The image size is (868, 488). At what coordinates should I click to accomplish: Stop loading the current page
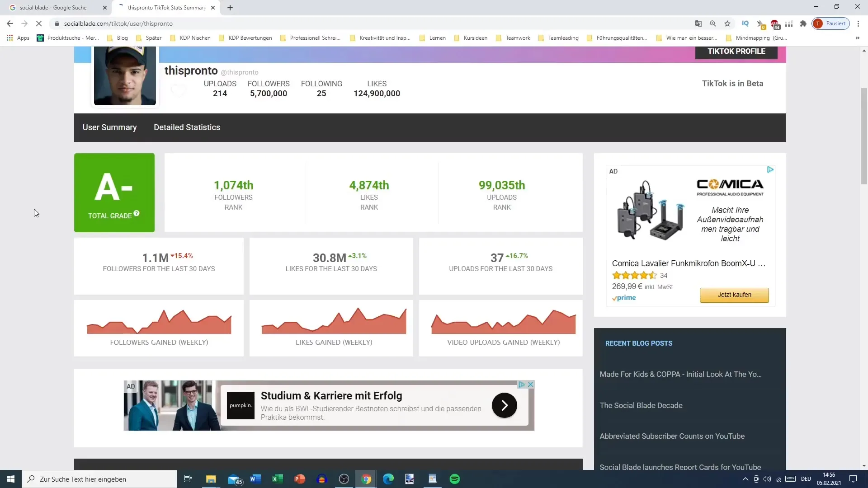tap(39, 23)
